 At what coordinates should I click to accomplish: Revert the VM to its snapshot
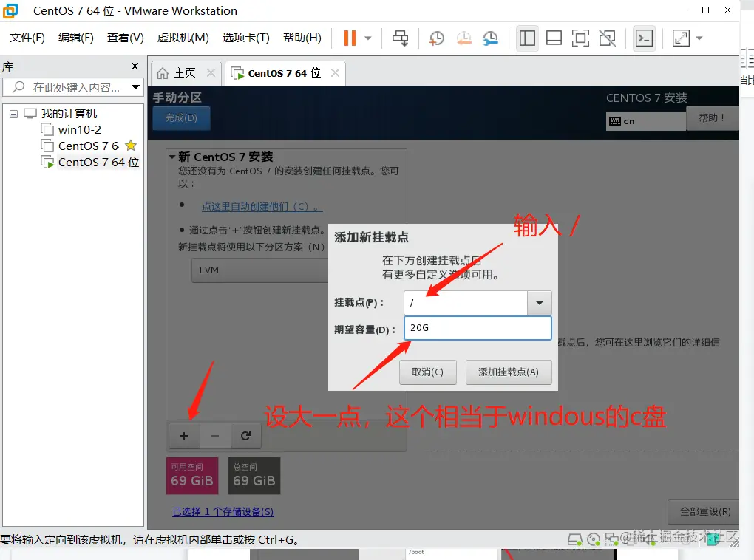pyautogui.click(x=463, y=38)
